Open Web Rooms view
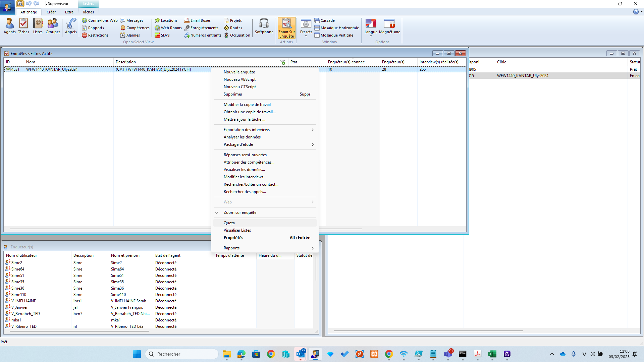 point(168,28)
